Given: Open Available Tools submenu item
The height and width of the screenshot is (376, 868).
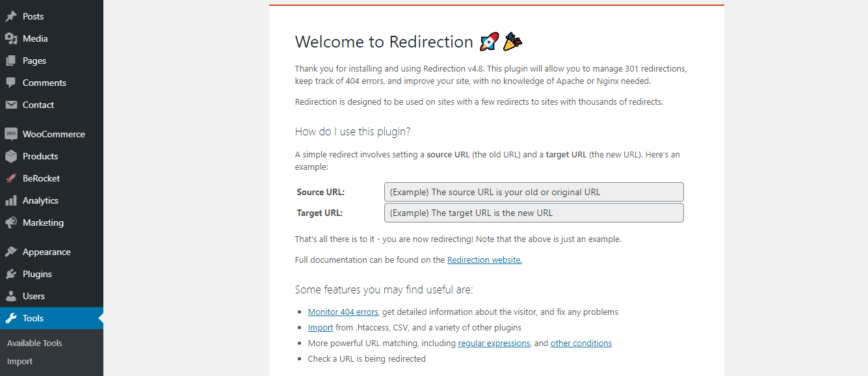Looking at the screenshot, I should click(34, 343).
